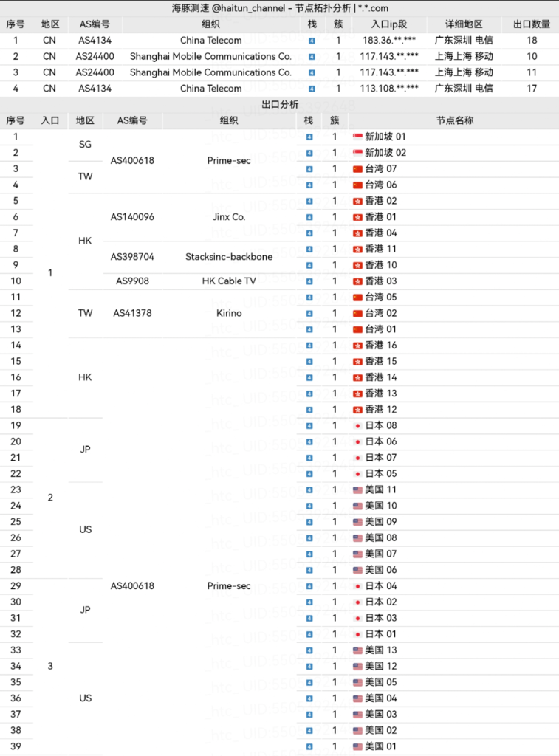Click the Jinx Co. organization cell
The height and width of the screenshot is (756, 559).
pos(229,217)
